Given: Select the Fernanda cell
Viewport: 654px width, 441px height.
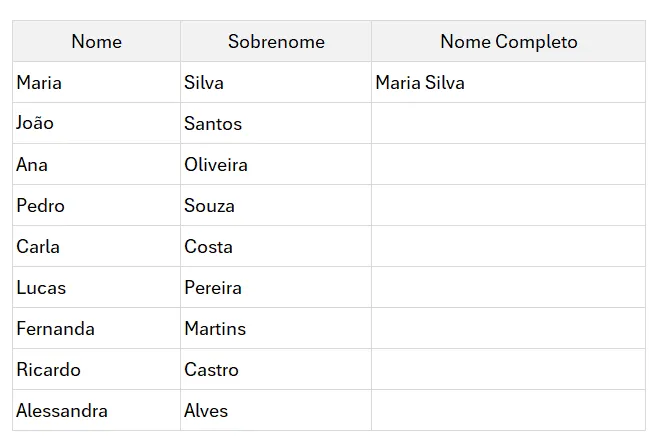Looking at the screenshot, I should tap(96, 328).
